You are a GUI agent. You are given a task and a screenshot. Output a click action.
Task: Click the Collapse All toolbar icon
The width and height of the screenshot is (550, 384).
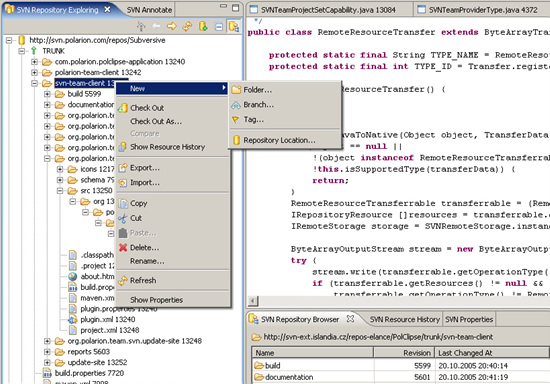tap(219, 26)
